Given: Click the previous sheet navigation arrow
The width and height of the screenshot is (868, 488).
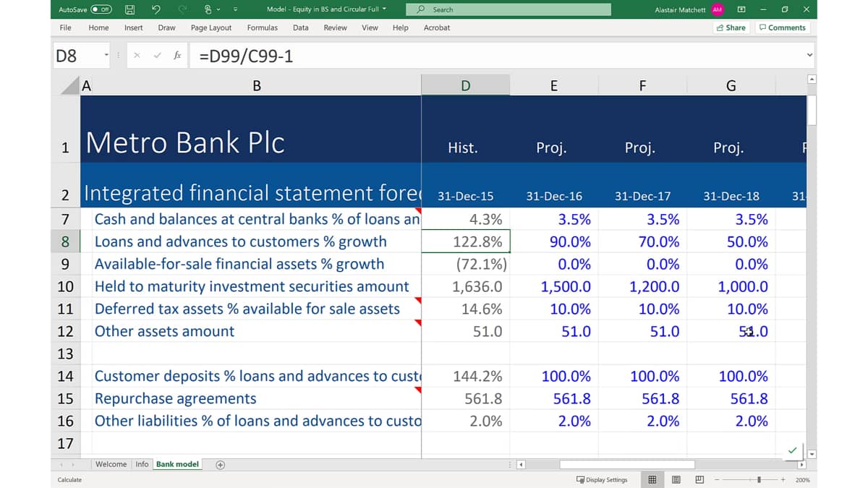Looking at the screenshot, I should click(x=61, y=465).
